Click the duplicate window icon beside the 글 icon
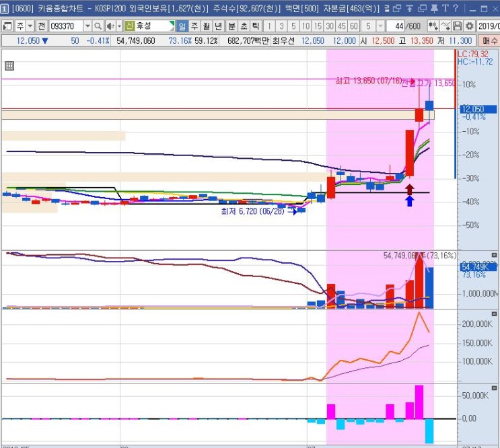 tap(397, 8)
